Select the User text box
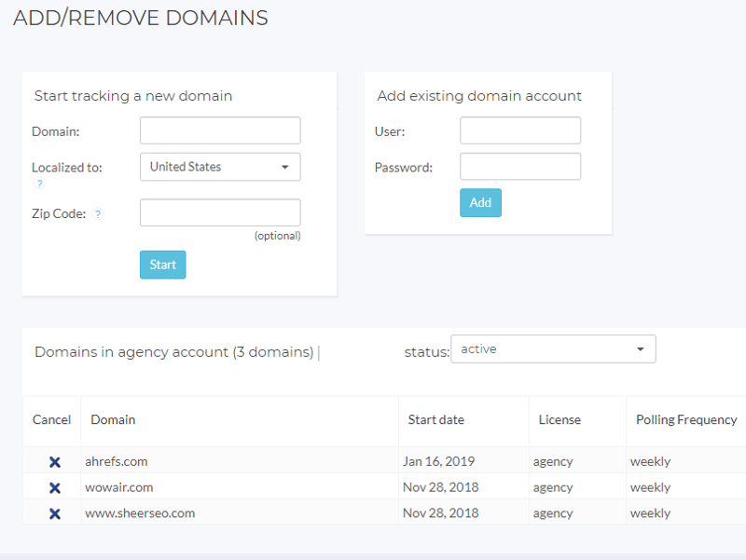 520,131
